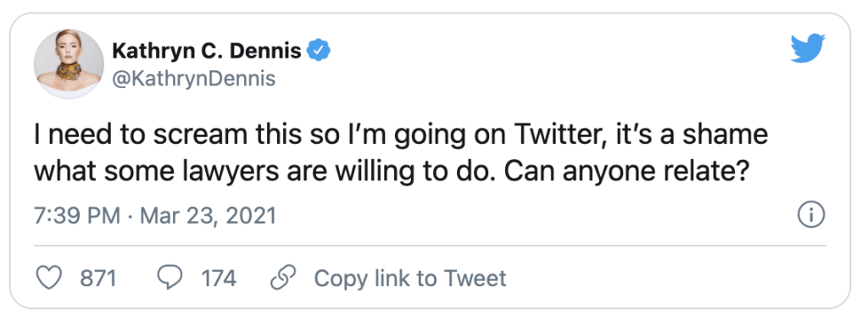Click the 7:39 PM timestamp

click(77, 215)
